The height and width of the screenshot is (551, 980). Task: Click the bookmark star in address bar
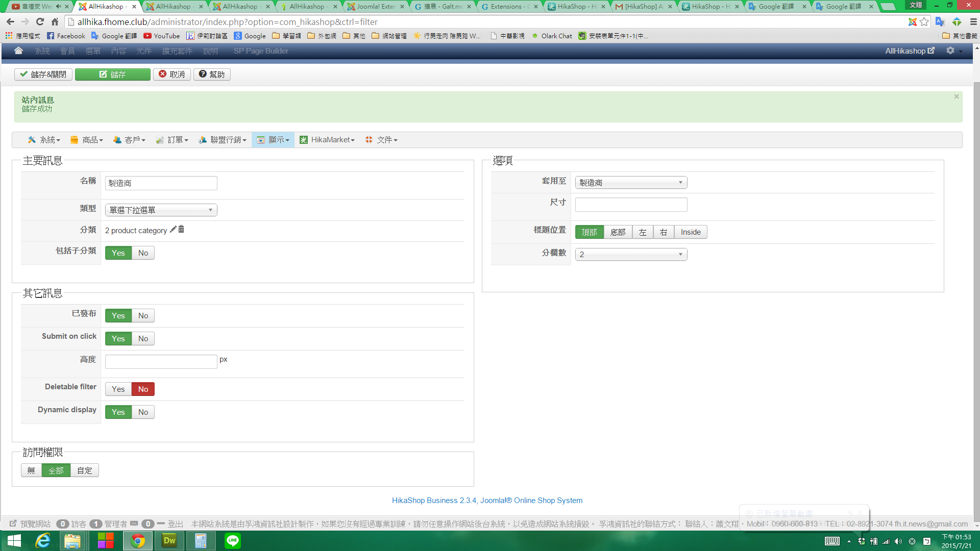[x=924, y=22]
